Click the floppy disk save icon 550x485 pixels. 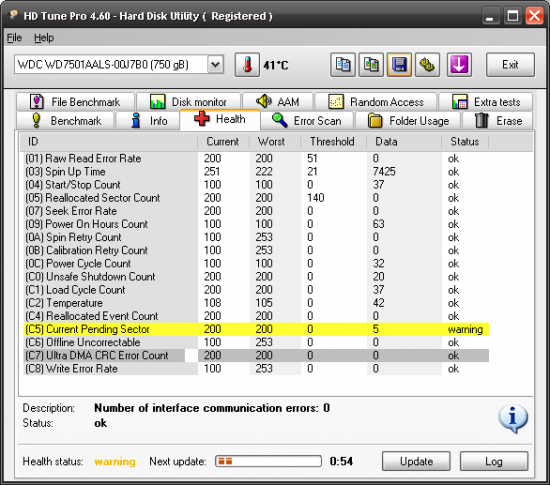(x=400, y=65)
